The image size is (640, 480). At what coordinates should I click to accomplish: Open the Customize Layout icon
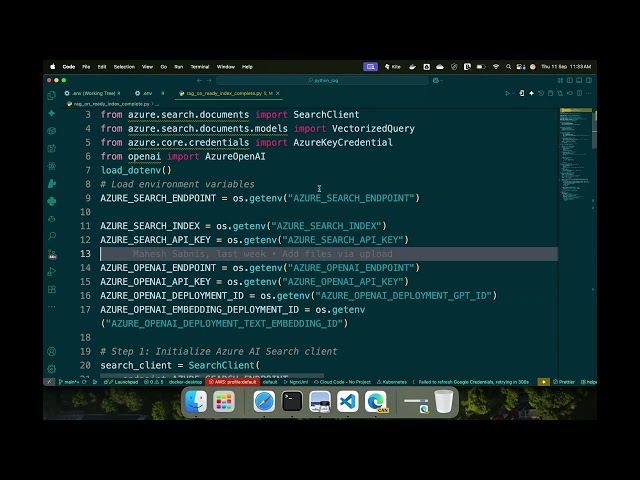click(x=560, y=80)
